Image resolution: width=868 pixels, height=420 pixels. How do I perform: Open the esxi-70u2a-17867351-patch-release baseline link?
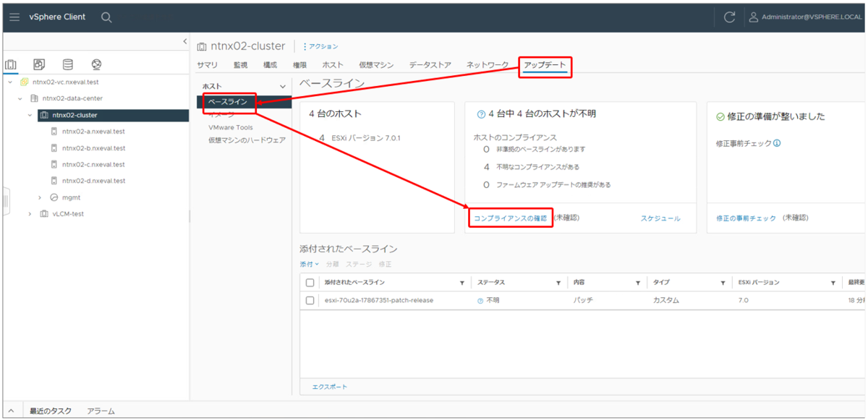click(x=379, y=300)
